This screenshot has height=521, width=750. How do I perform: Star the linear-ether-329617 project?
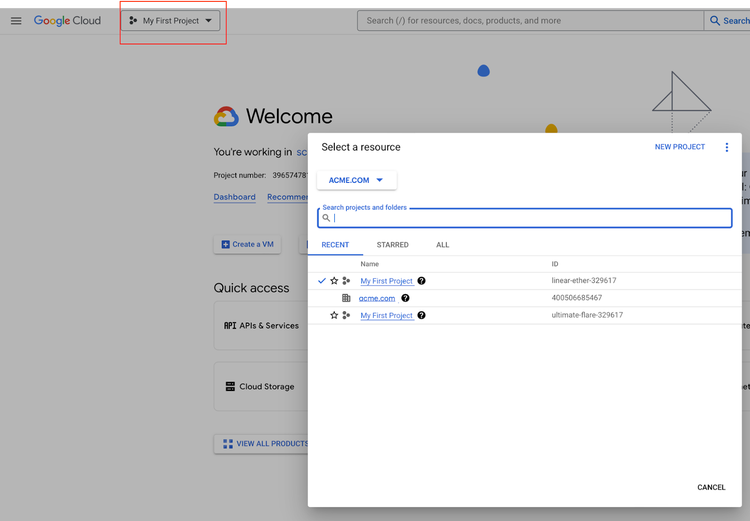(334, 281)
